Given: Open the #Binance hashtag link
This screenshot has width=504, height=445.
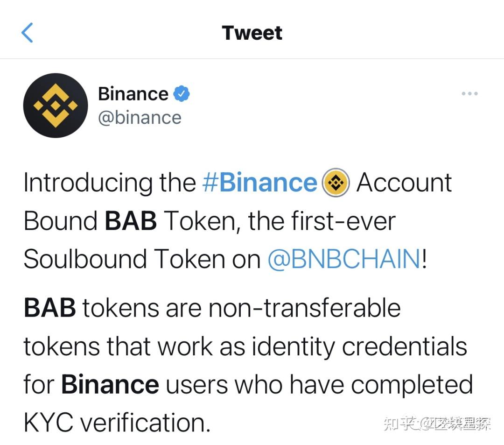Looking at the screenshot, I should point(259,183).
